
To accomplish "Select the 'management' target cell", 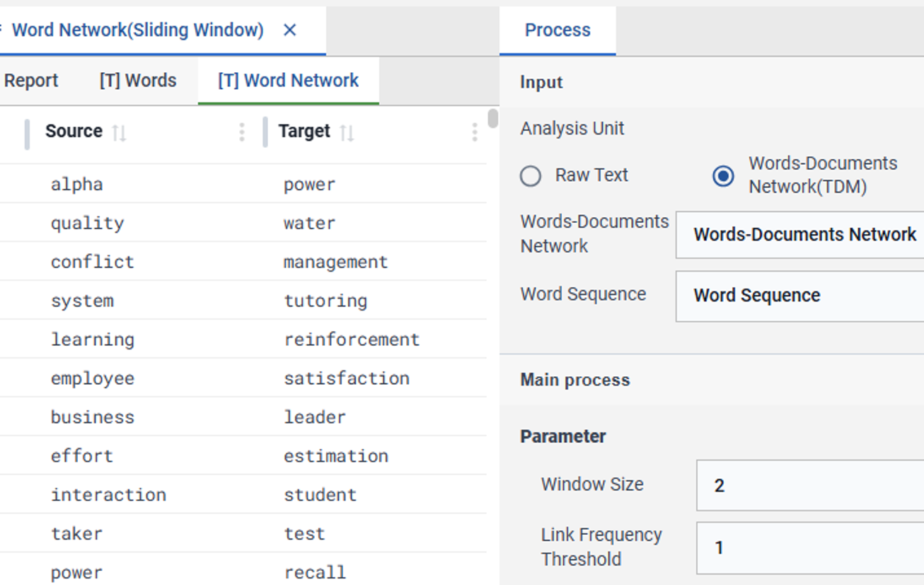I will (x=336, y=262).
